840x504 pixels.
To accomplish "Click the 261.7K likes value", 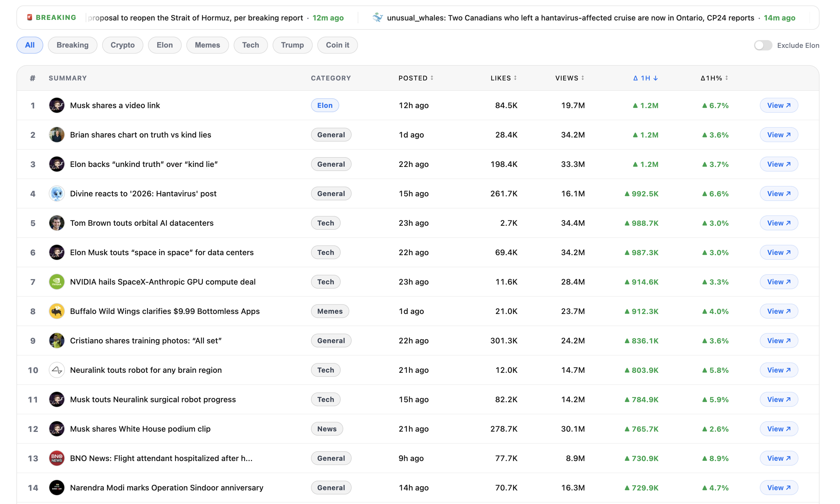I will point(504,193).
